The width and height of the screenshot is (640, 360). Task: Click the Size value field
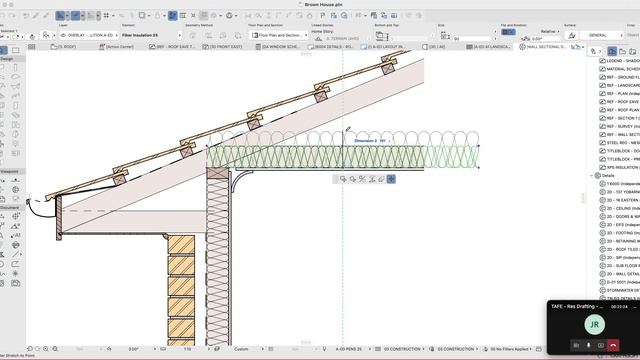point(472,39)
